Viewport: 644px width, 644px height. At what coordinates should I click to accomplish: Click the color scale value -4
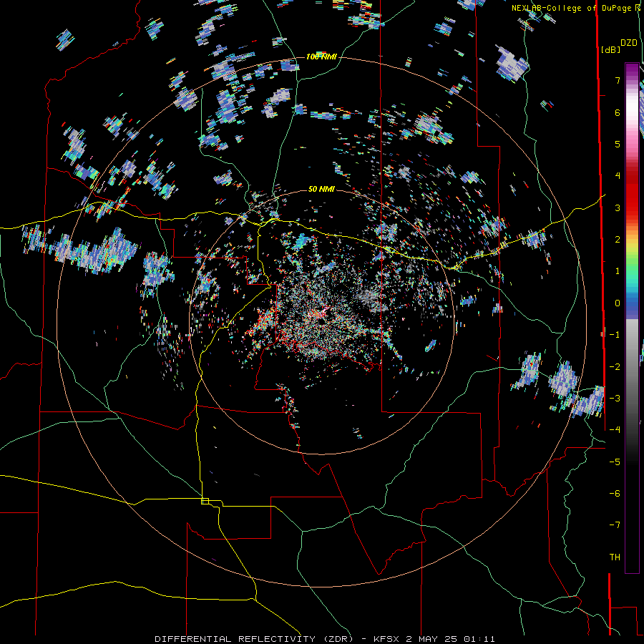coord(615,430)
